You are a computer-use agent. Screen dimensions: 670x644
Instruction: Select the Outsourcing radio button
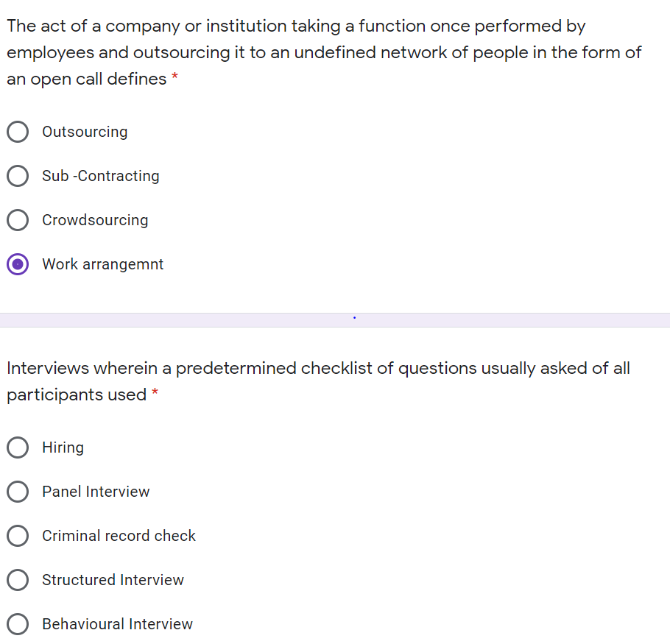[x=18, y=132]
